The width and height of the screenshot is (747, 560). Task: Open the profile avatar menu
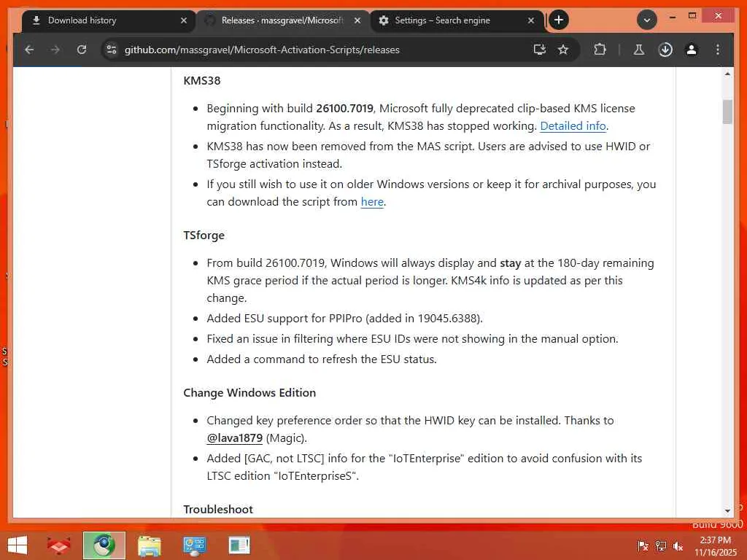pyautogui.click(x=692, y=50)
